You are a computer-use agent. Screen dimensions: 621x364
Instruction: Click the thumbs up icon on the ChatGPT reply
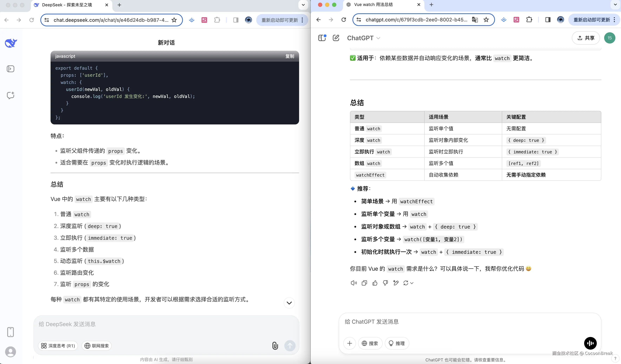tap(375, 283)
